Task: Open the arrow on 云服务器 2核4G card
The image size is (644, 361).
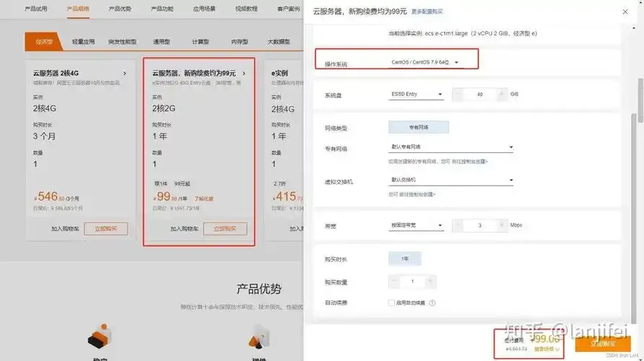Action: 125,73
